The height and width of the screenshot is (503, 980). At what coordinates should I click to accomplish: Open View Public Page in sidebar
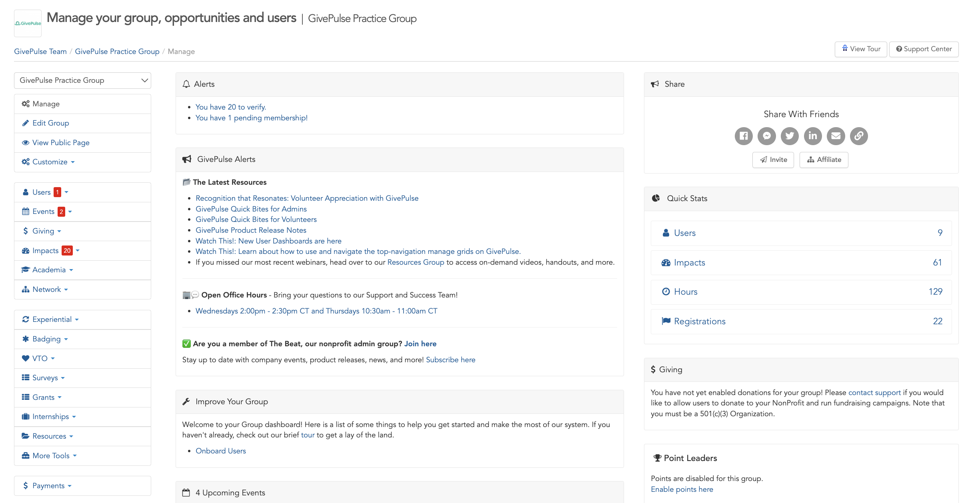click(82, 143)
